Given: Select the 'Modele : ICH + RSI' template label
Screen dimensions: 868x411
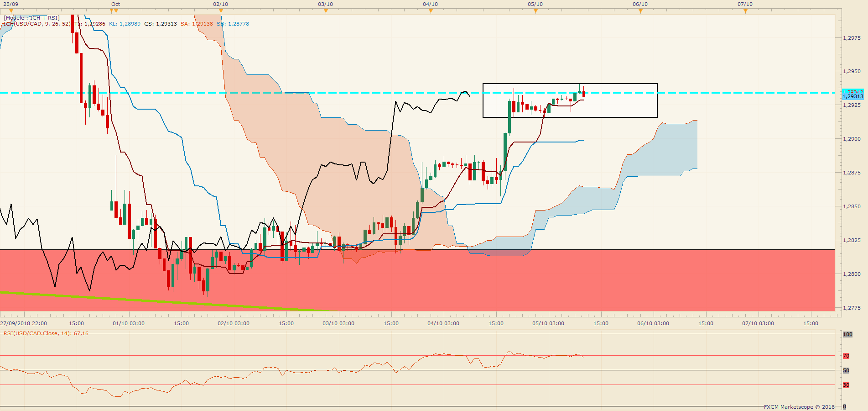Looking at the screenshot, I should [x=32, y=18].
